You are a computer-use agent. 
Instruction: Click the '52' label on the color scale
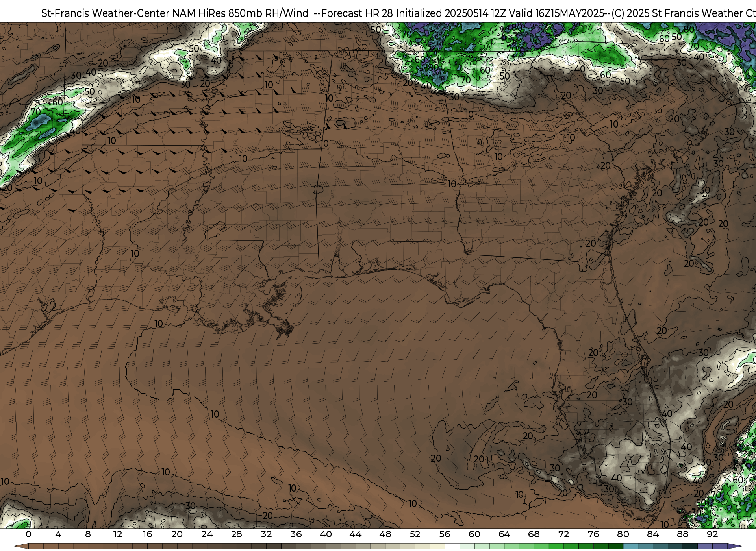[x=415, y=534]
